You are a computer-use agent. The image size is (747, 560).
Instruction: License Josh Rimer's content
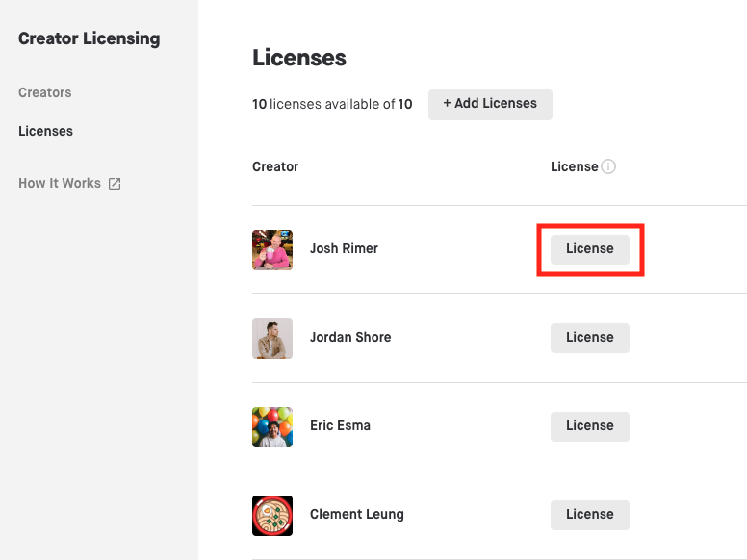(x=589, y=248)
